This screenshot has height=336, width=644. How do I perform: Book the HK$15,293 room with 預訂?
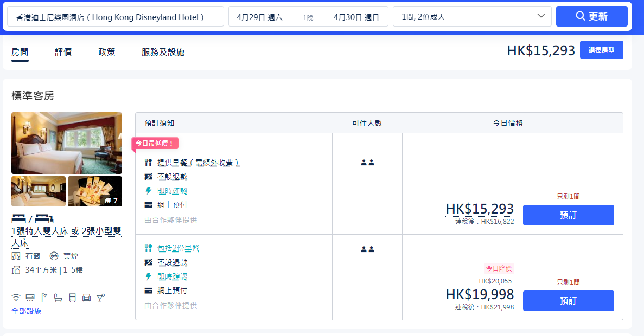coord(568,215)
